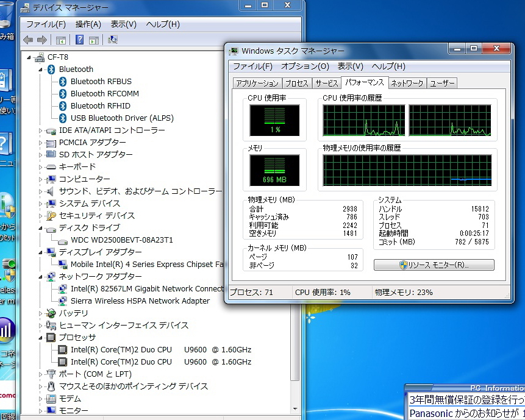The height and width of the screenshot is (420, 525).
Task: Click the battery (バッテリ) category icon
Action: point(51,313)
